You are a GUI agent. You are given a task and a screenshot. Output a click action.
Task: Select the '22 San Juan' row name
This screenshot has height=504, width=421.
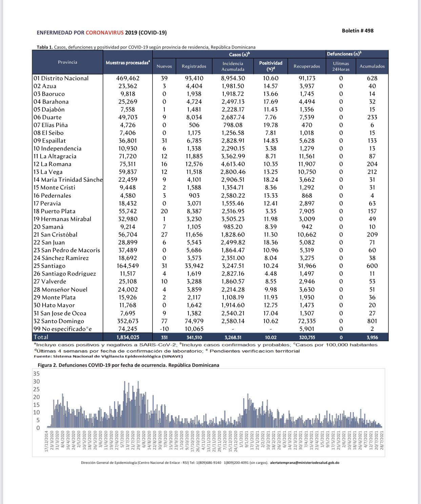click(49, 242)
